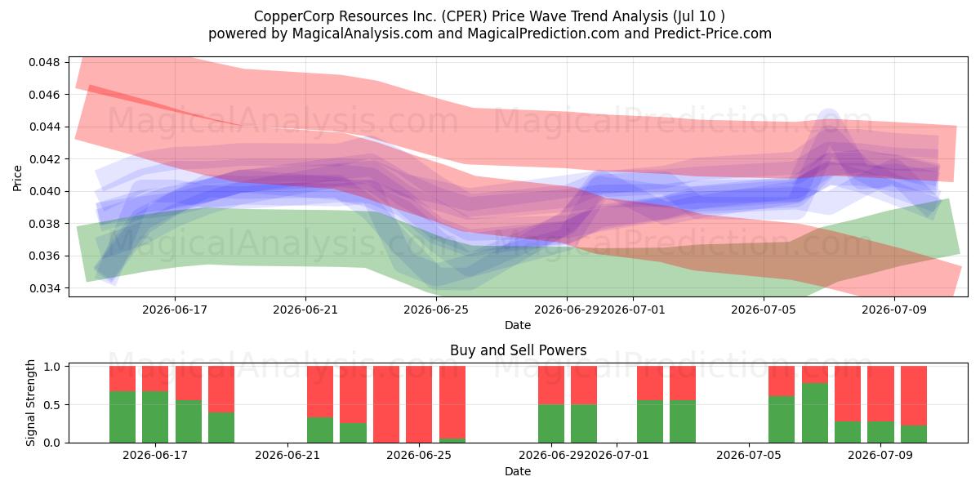Click the 0.0 signal strength tick label

(52, 443)
